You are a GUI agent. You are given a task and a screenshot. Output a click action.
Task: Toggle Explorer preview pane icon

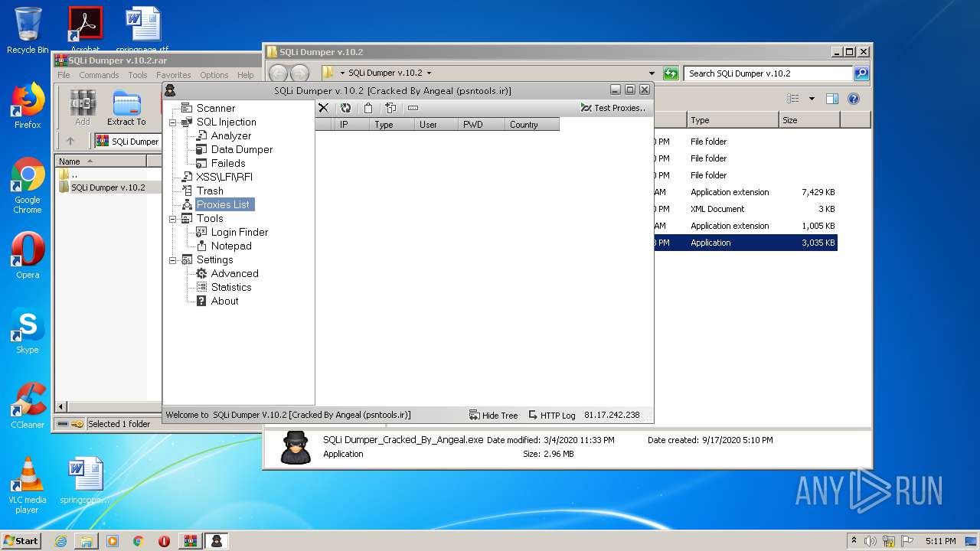(x=832, y=99)
